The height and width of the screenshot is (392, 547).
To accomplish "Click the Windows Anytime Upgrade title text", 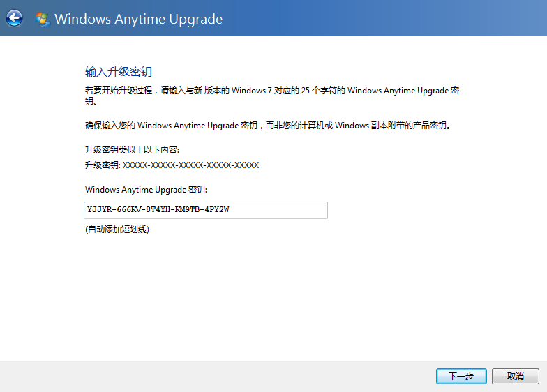I will tap(138, 20).
